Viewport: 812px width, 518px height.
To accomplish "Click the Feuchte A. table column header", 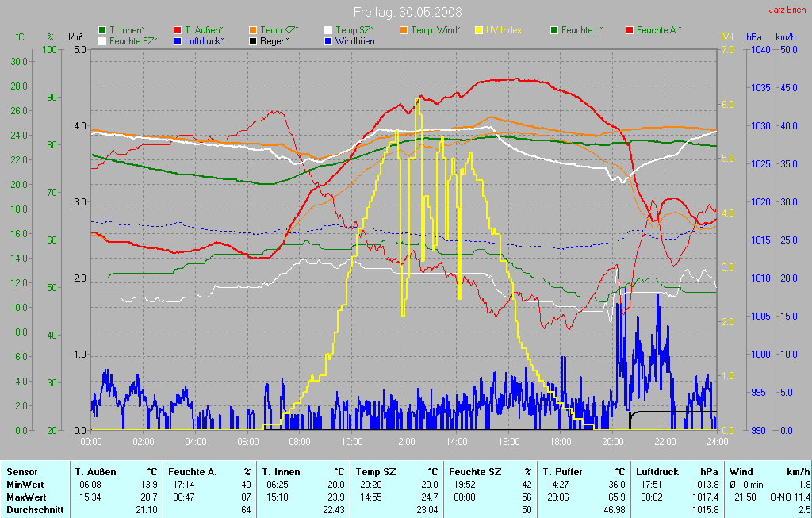I will tap(193, 472).
